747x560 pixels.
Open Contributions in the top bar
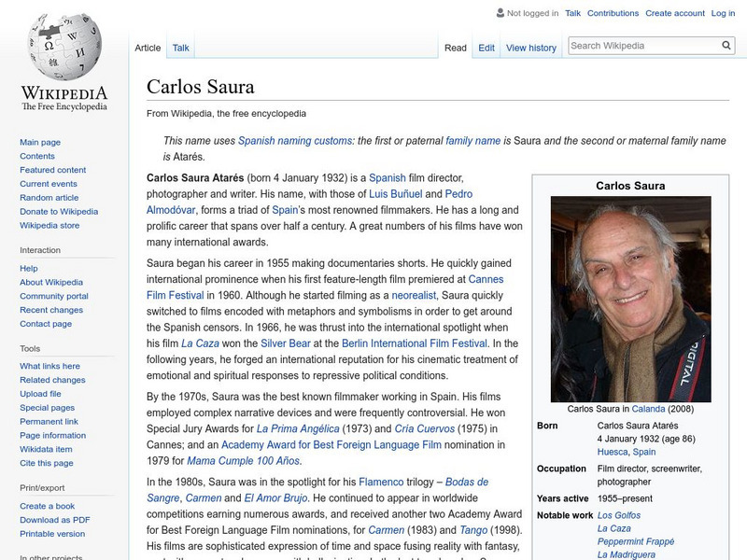pyautogui.click(x=613, y=13)
